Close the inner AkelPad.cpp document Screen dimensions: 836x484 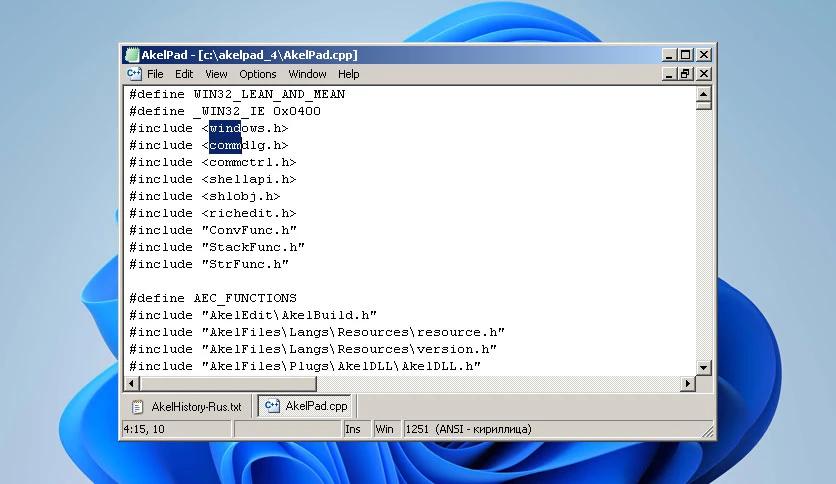click(704, 74)
